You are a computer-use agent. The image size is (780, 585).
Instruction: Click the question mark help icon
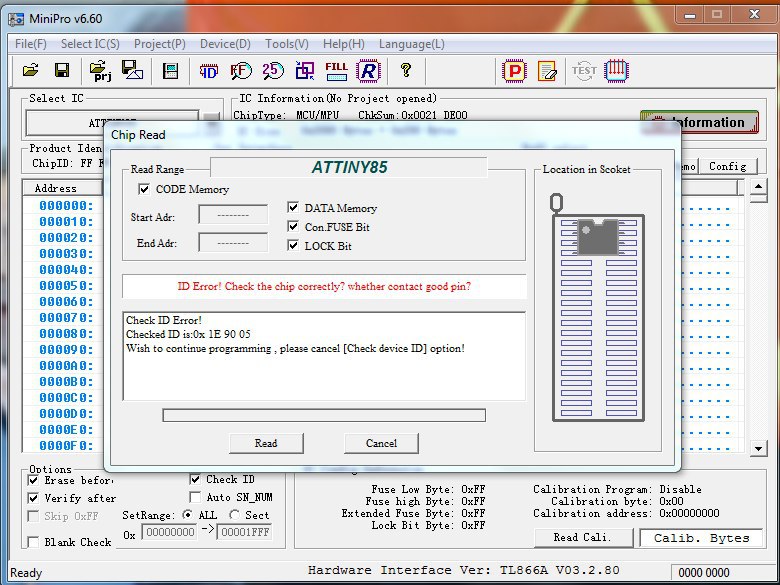(405, 70)
